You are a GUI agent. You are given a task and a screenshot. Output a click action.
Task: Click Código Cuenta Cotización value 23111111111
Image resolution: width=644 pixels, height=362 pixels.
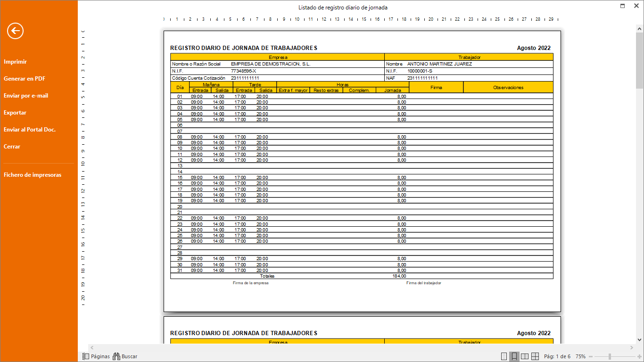[245, 78]
